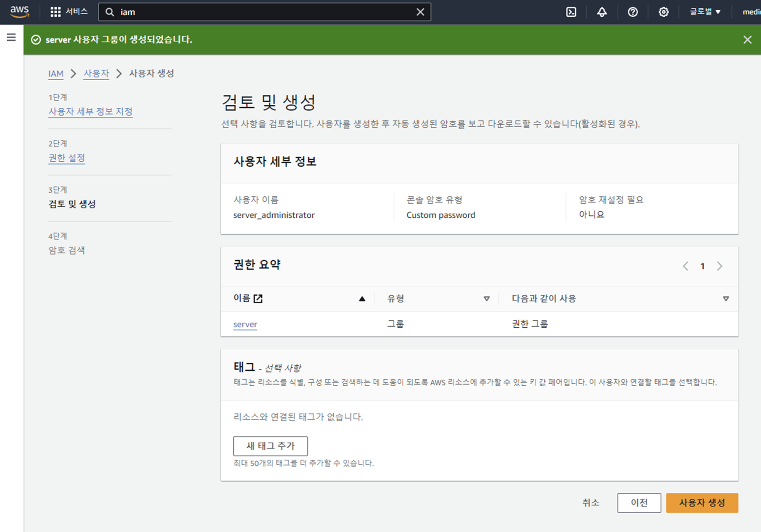
Task: Sort permissions by 이름 column
Action: pyautogui.click(x=362, y=299)
